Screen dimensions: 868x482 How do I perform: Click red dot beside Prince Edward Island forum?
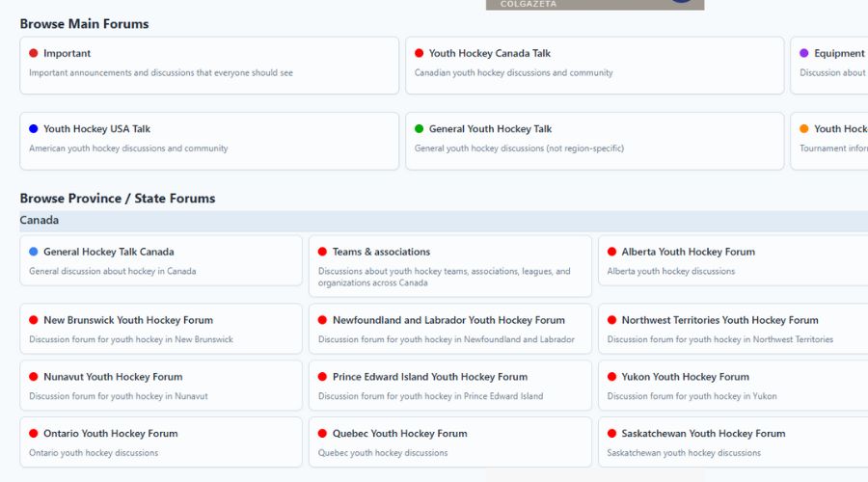[x=322, y=377]
